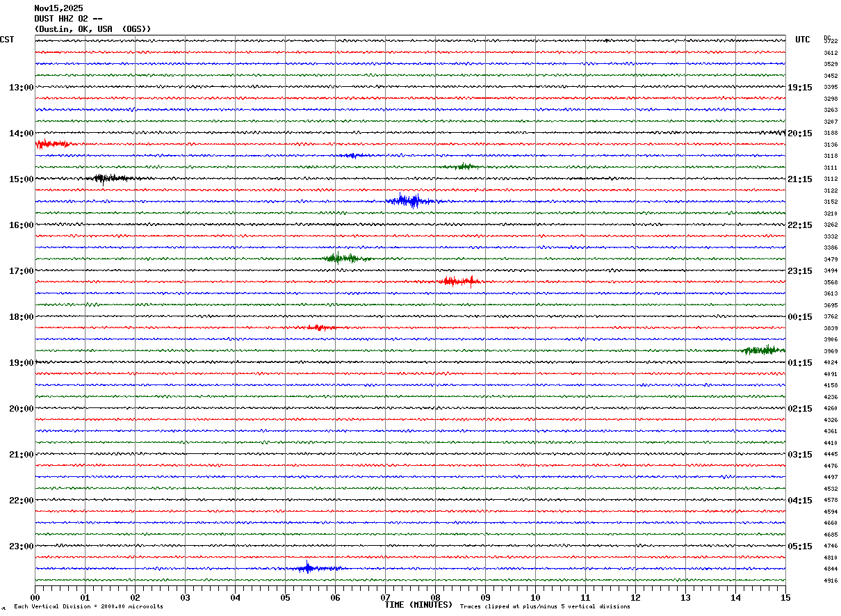The image size is (841, 616).
Task: Select the 20:15 UTC time label
Action: click(x=800, y=133)
